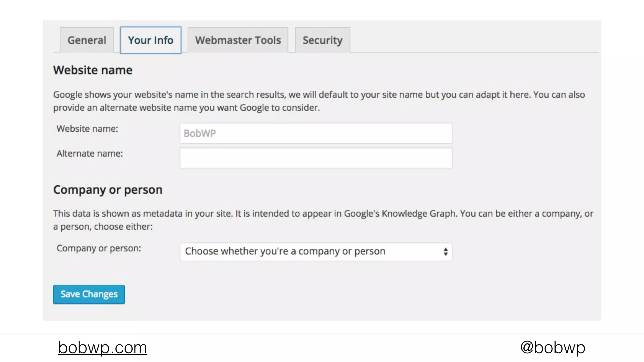Click the "Company or person" section heading

click(x=108, y=190)
